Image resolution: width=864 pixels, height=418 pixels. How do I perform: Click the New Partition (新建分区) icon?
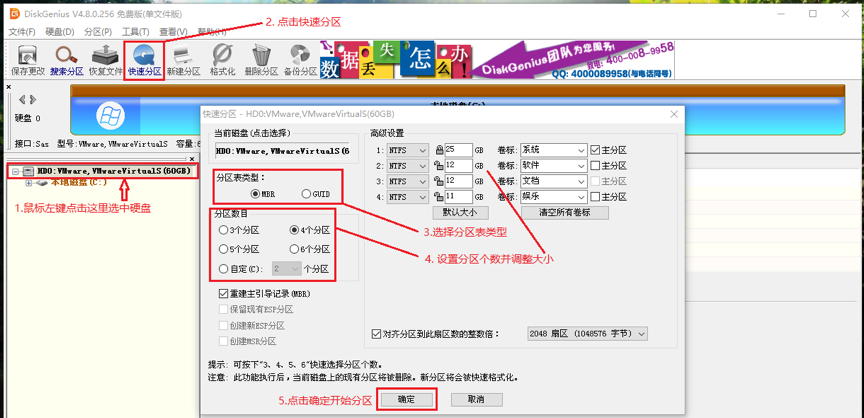(x=183, y=61)
